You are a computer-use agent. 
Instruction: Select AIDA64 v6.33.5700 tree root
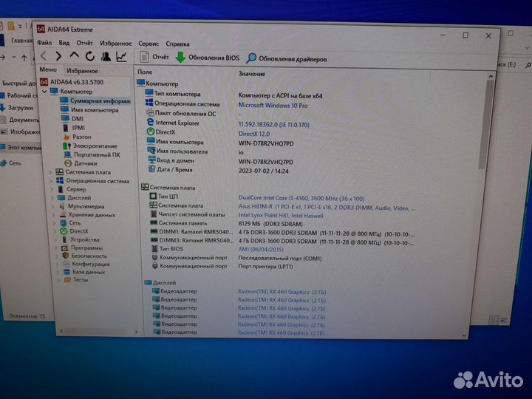pyautogui.click(x=72, y=82)
